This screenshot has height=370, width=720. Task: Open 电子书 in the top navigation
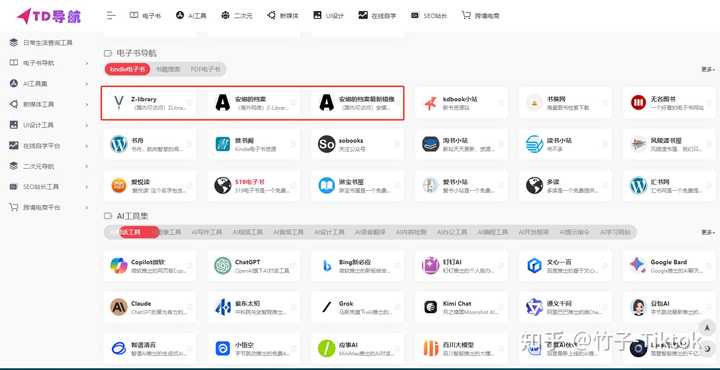tap(146, 16)
